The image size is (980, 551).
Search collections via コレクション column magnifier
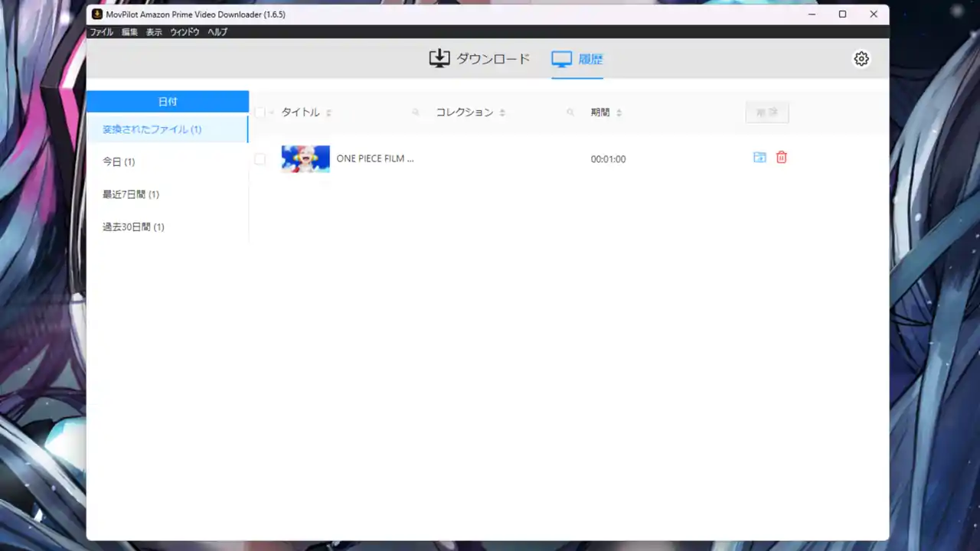tap(570, 112)
